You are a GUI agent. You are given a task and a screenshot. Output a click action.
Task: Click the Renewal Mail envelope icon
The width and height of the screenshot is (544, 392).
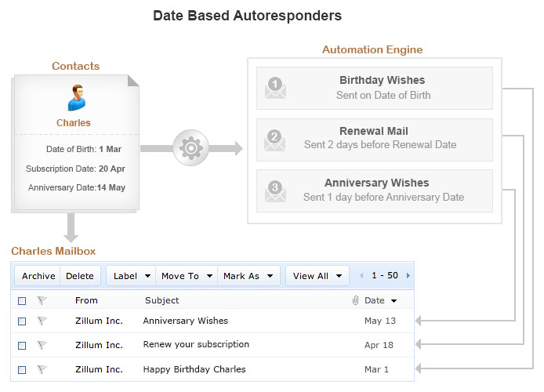275,140
